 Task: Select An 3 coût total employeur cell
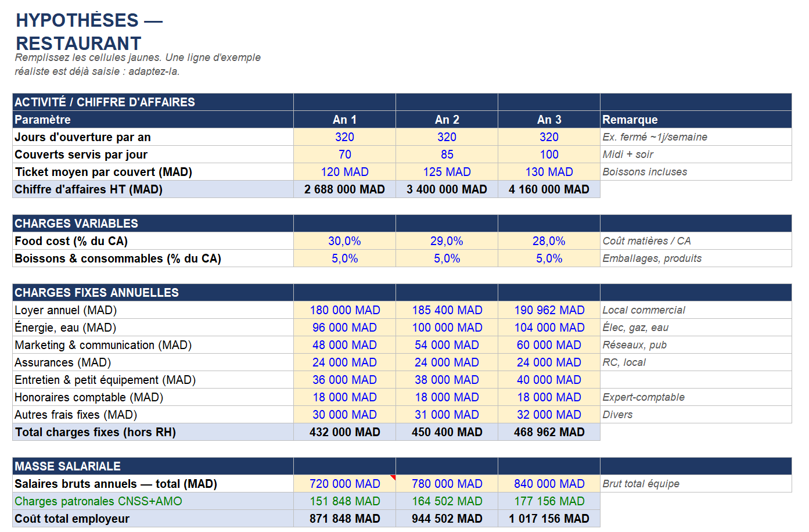click(549, 519)
